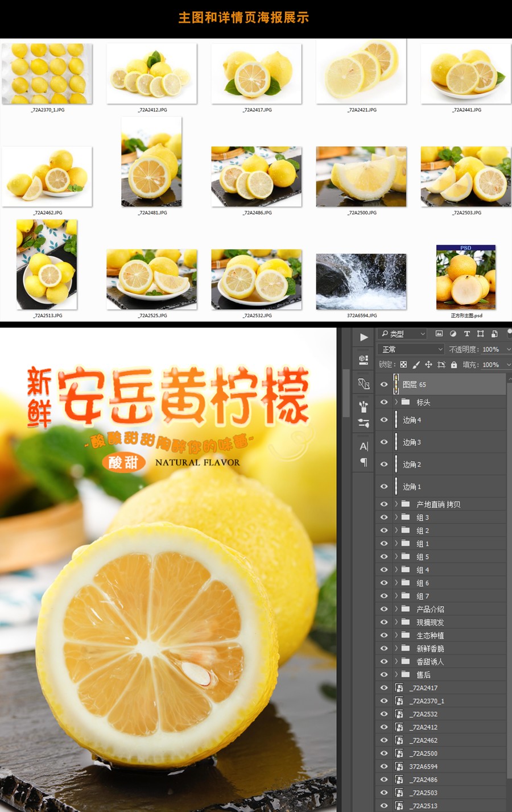Open the Character panel icon

[x=364, y=446]
